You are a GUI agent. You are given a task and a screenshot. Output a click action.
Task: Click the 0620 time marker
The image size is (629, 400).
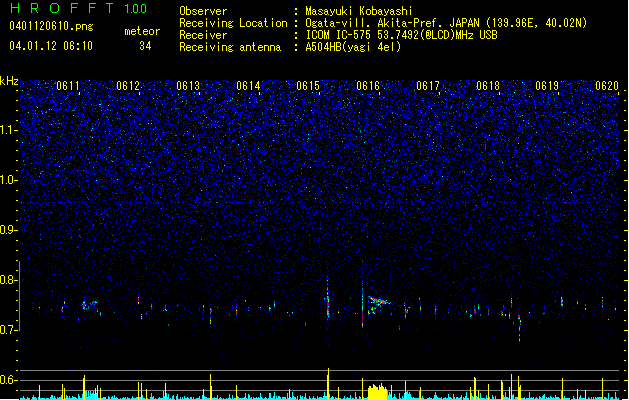(607, 86)
